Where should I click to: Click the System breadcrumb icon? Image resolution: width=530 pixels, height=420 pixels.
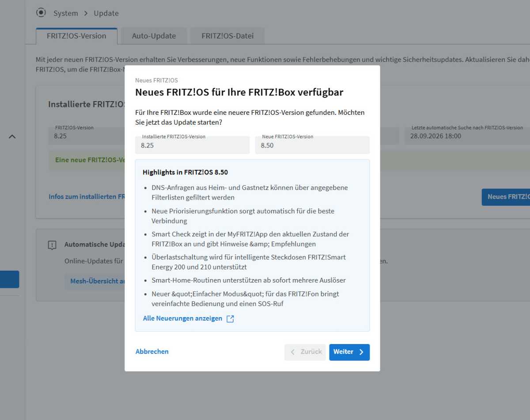click(x=41, y=12)
